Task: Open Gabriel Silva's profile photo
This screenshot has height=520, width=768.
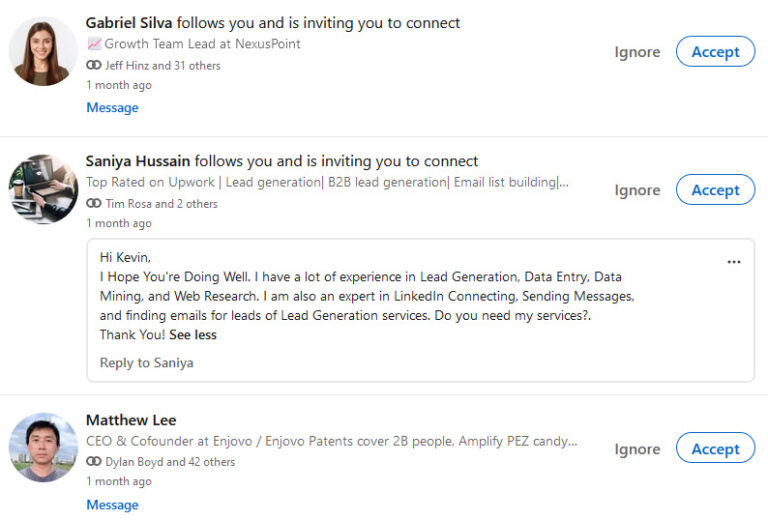Action: click(43, 51)
